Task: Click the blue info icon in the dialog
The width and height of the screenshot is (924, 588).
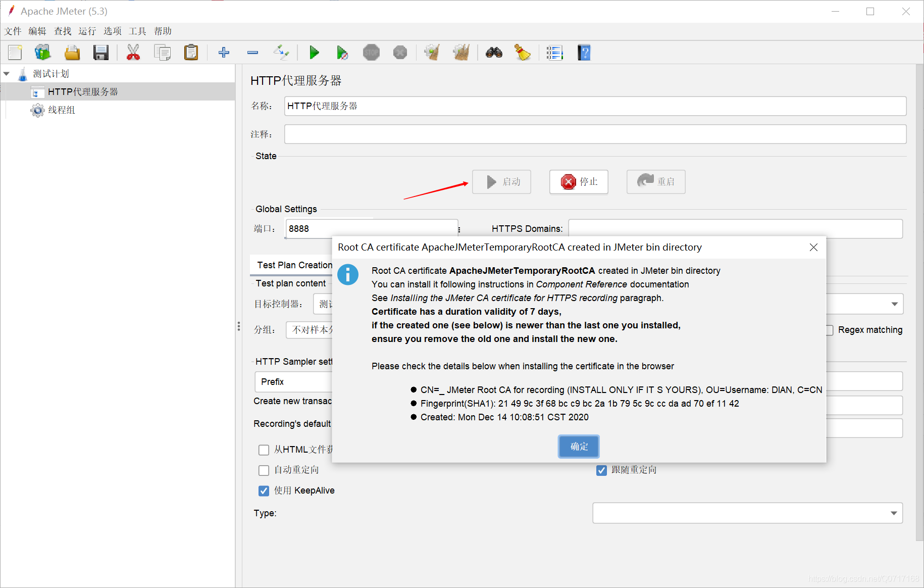Action: [x=348, y=274]
